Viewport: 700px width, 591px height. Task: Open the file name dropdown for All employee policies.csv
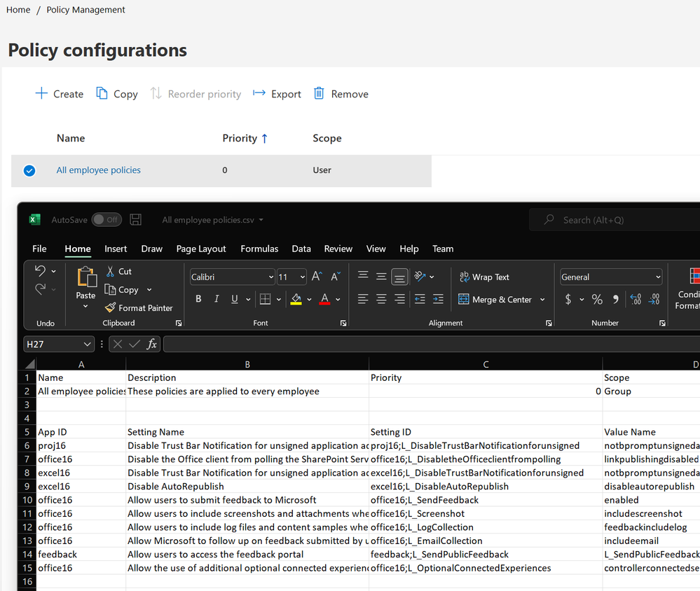(261, 220)
